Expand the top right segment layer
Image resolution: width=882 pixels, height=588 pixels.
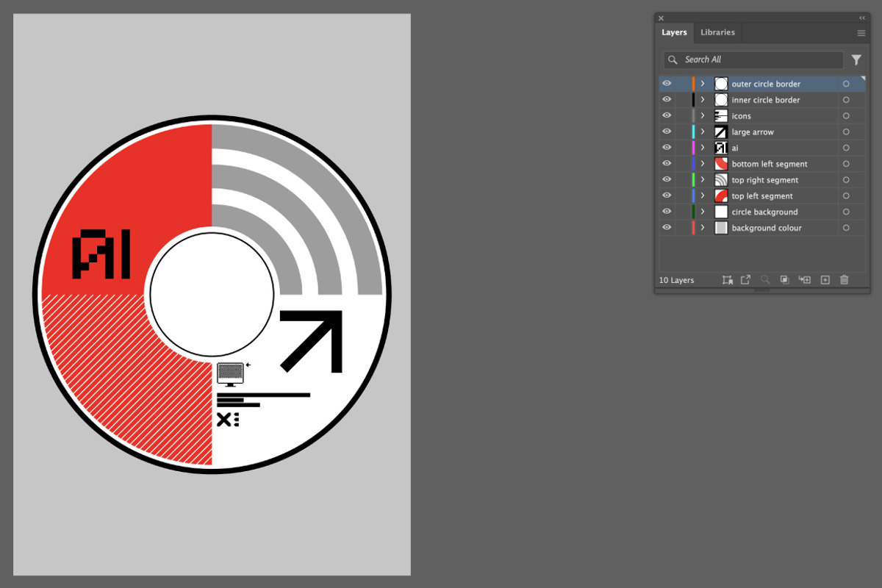tap(703, 180)
